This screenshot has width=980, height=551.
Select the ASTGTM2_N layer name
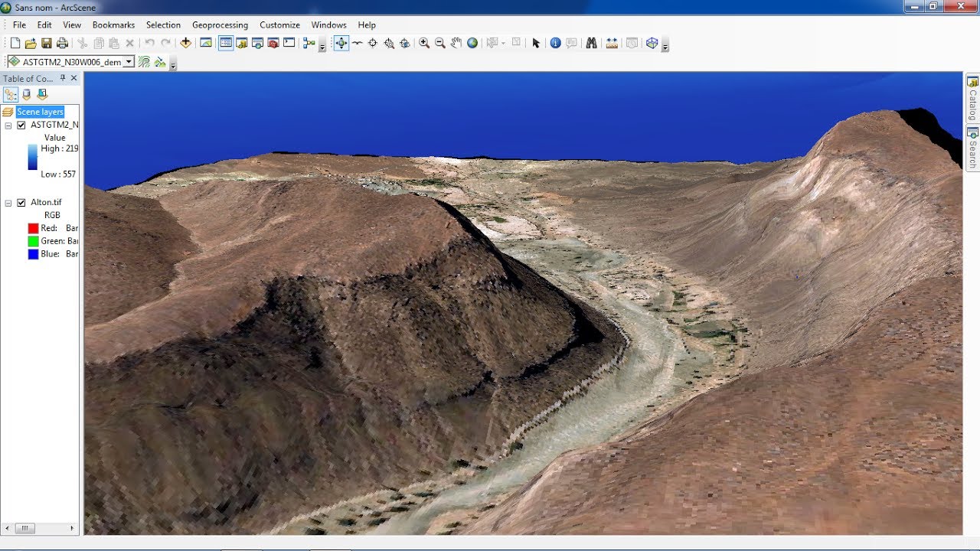(54, 125)
